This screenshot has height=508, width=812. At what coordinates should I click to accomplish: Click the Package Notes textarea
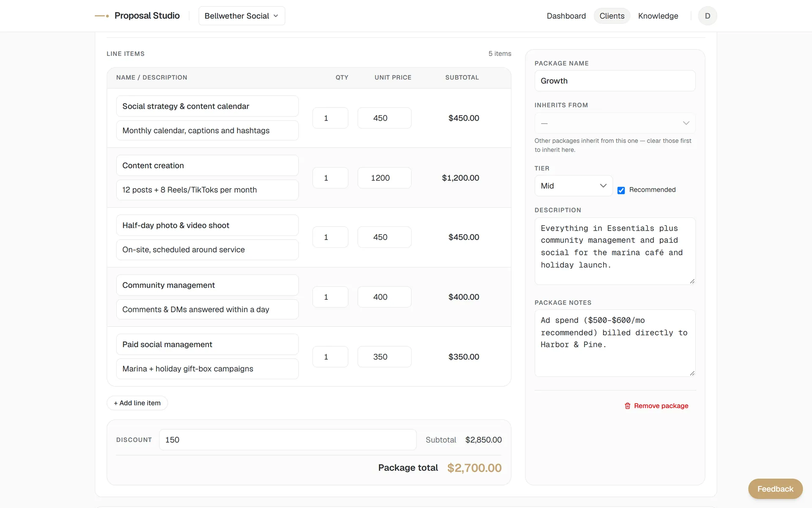tap(615, 343)
